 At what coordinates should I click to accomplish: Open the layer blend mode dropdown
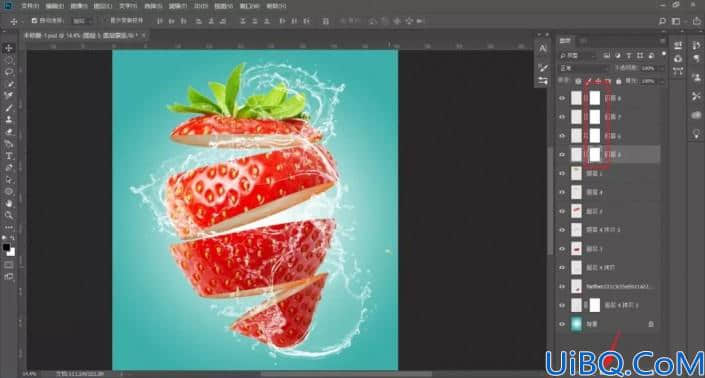pyautogui.click(x=584, y=68)
